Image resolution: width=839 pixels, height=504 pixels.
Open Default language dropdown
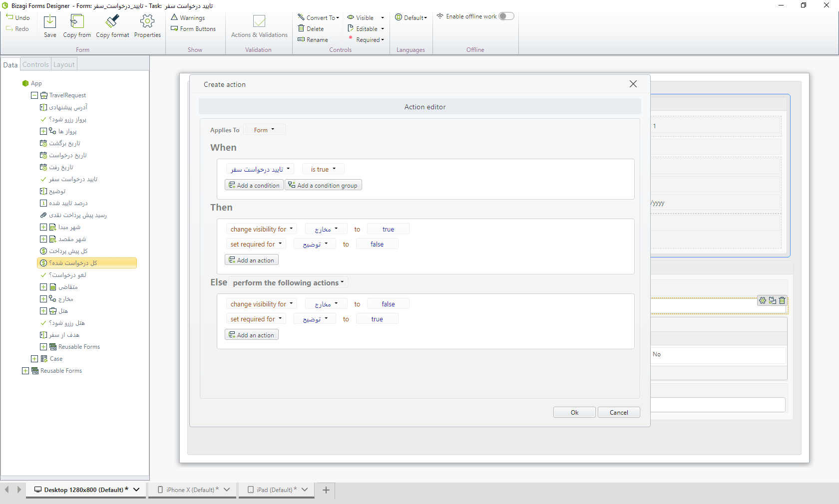(x=411, y=17)
